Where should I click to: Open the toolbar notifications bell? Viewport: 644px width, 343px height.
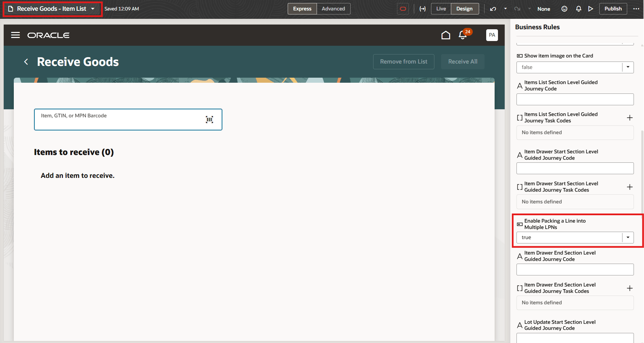(x=578, y=9)
